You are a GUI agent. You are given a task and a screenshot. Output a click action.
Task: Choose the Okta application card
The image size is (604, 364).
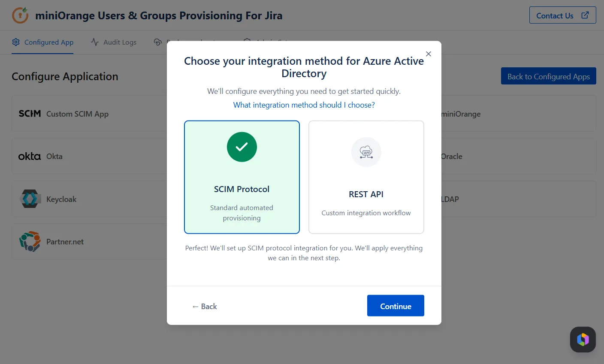tap(89, 156)
